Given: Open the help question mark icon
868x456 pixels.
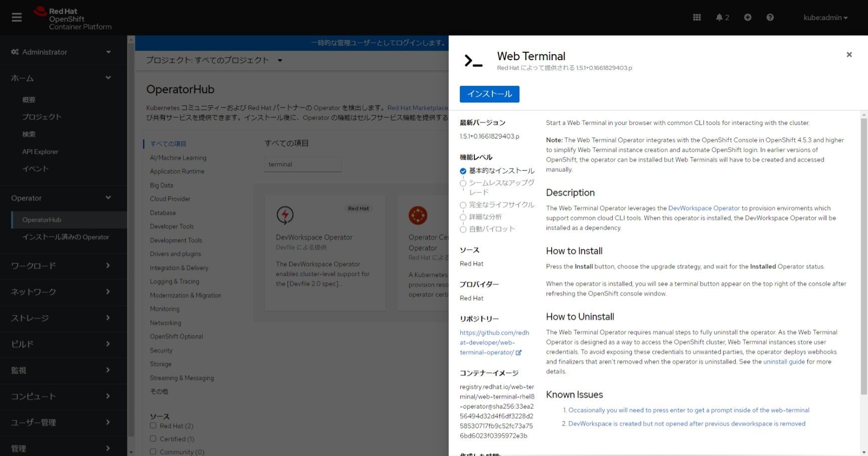Looking at the screenshot, I should (x=770, y=18).
